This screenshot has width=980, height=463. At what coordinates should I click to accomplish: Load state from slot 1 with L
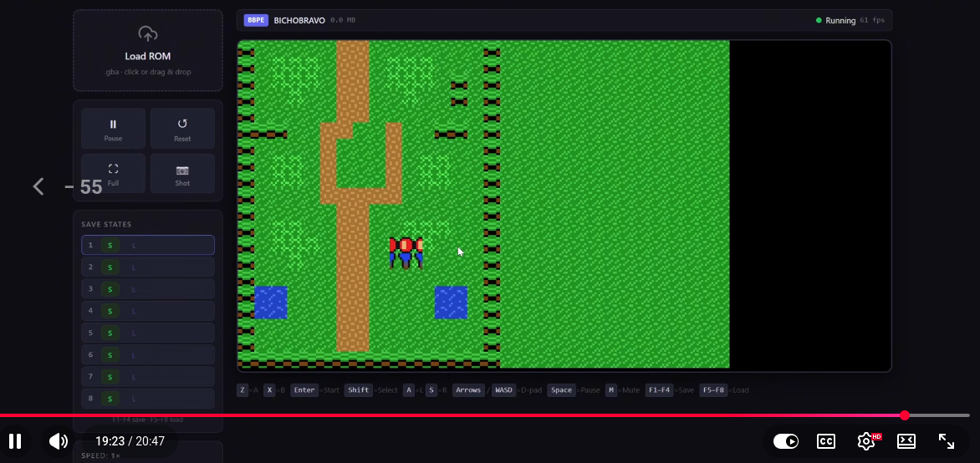133,246
